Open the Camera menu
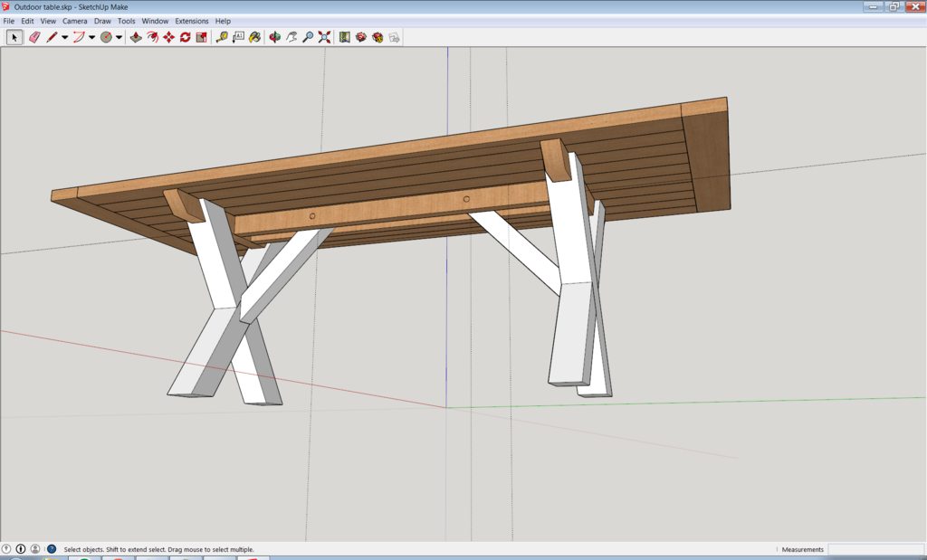 click(75, 21)
